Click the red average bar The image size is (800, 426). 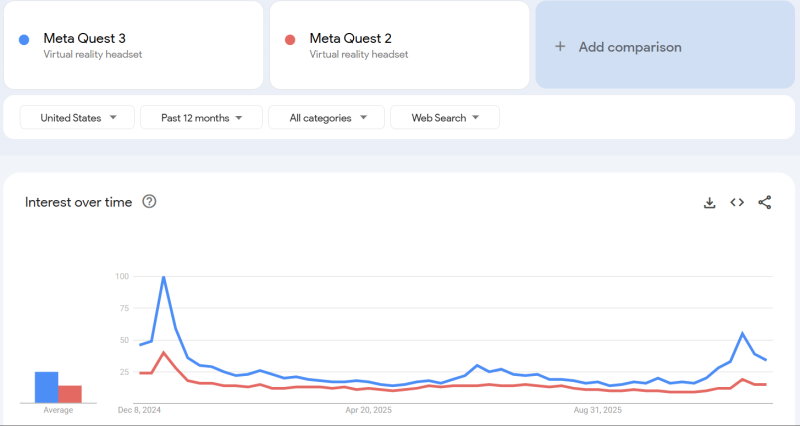[x=69, y=393]
